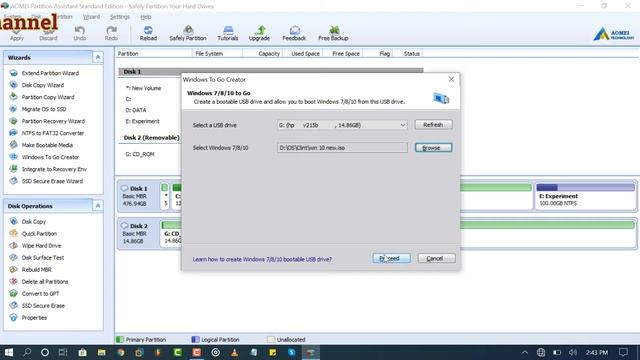Image resolution: width=640 pixels, height=360 pixels.
Task: Open the learn how to create bootable USB link
Action: tap(262, 259)
